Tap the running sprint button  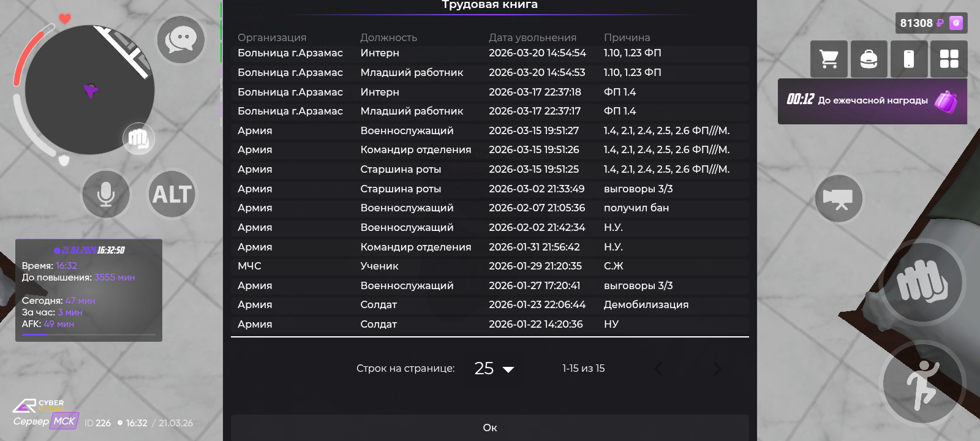(922, 384)
